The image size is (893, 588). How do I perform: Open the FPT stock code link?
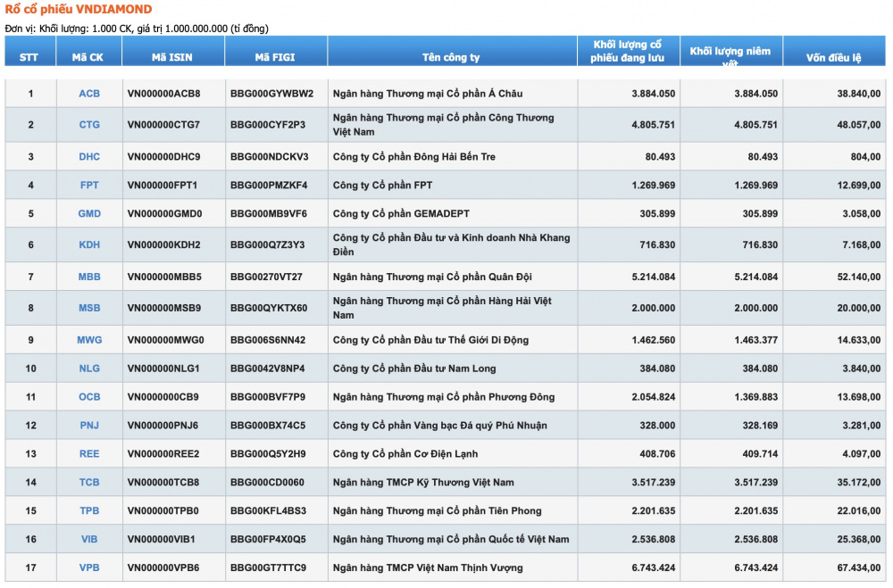88,185
